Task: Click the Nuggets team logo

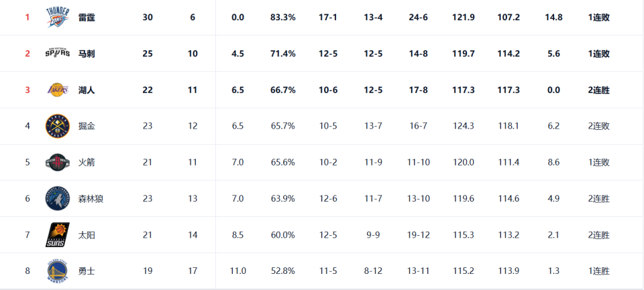Action: [x=57, y=126]
